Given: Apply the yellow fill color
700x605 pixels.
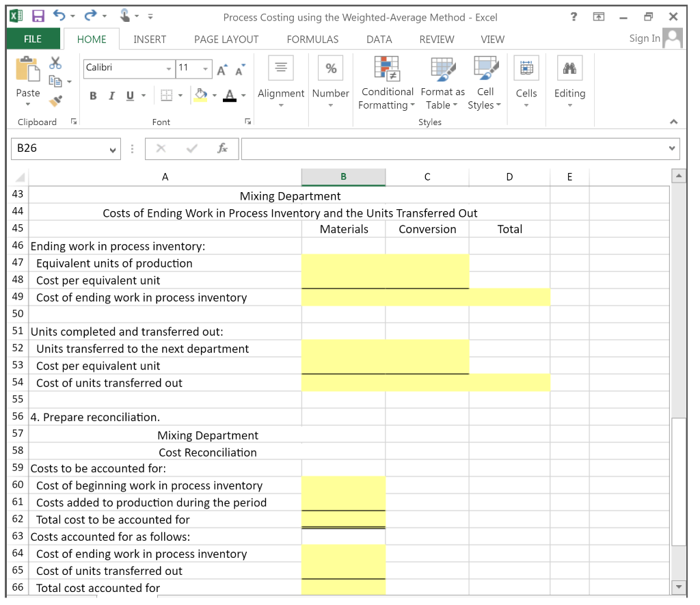Looking at the screenshot, I should pyautogui.click(x=200, y=96).
